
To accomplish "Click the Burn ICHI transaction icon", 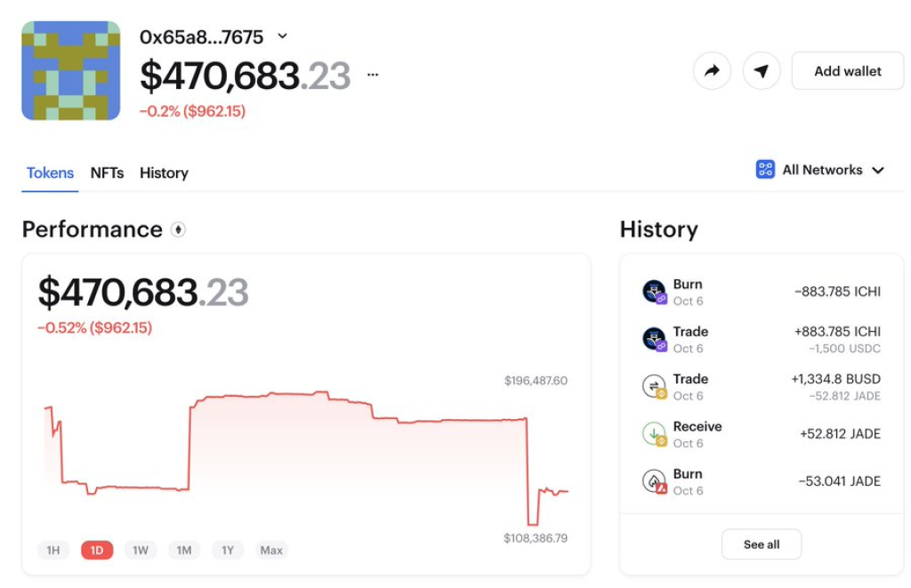I will pyautogui.click(x=655, y=292).
